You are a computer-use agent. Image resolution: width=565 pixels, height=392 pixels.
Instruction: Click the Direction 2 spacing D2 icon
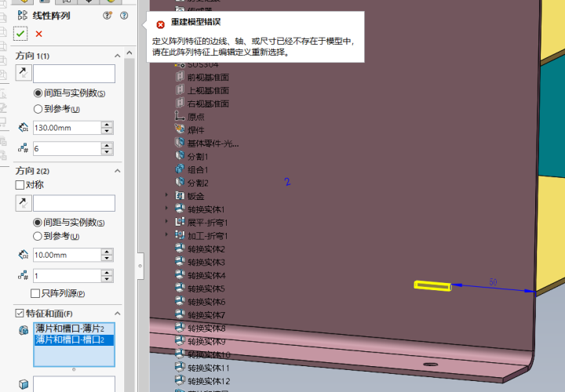24,255
